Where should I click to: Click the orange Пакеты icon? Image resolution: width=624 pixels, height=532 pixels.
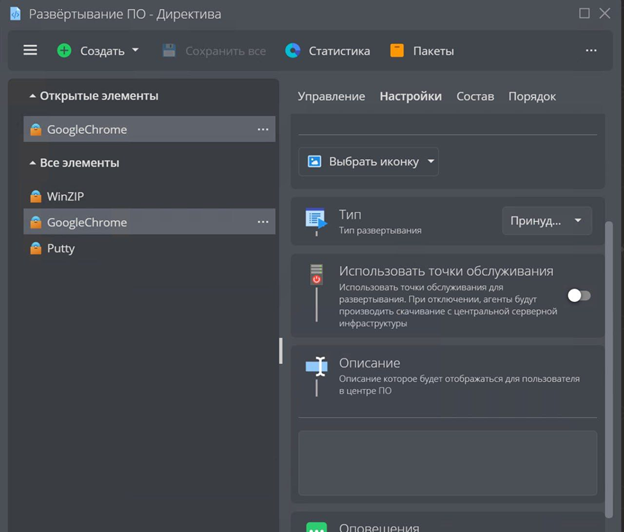397,51
